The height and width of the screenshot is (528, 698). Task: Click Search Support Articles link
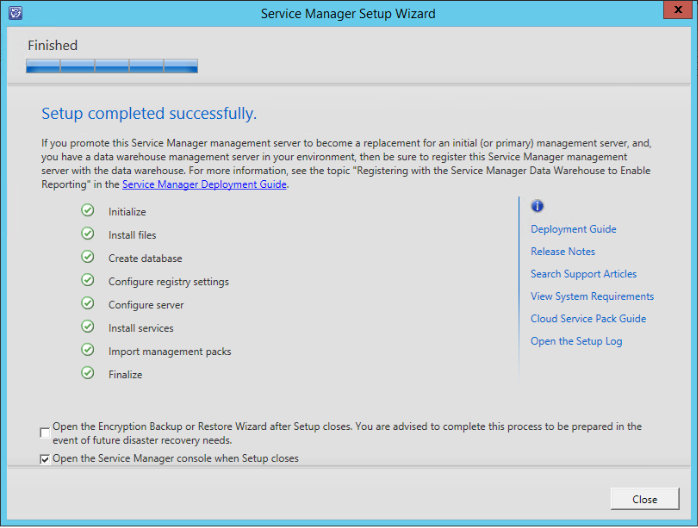coord(583,274)
